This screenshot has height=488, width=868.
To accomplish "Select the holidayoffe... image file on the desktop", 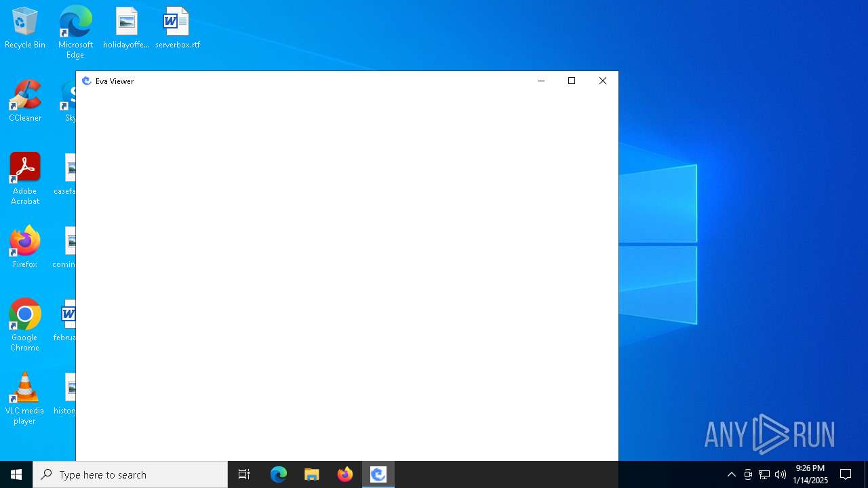I will click(x=126, y=28).
